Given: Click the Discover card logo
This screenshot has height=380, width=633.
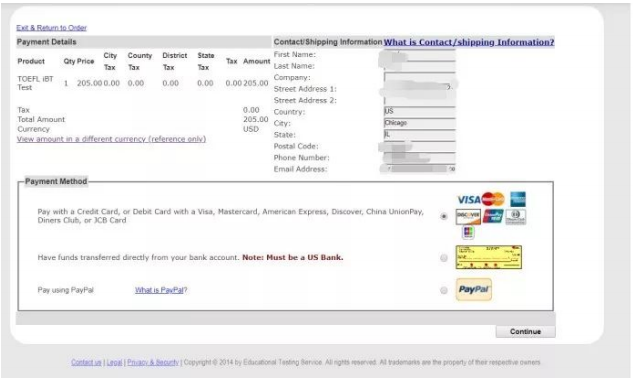Looking at the screenshot, I should [468, 217].
